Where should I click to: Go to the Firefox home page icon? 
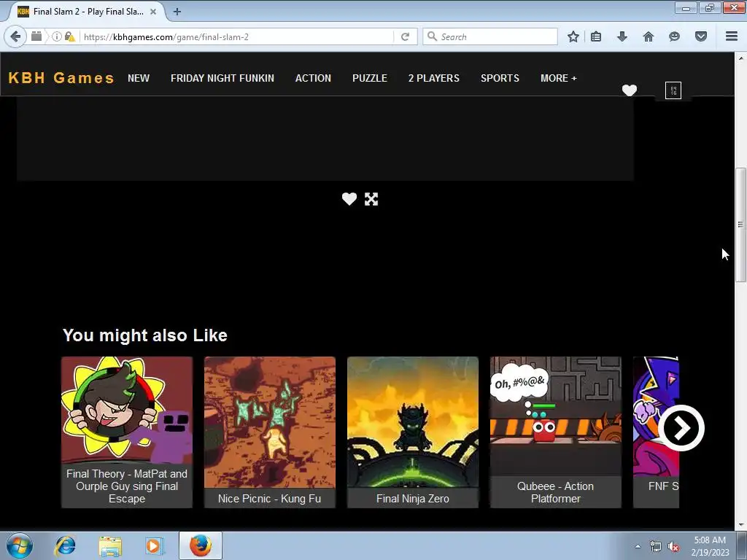649,36
